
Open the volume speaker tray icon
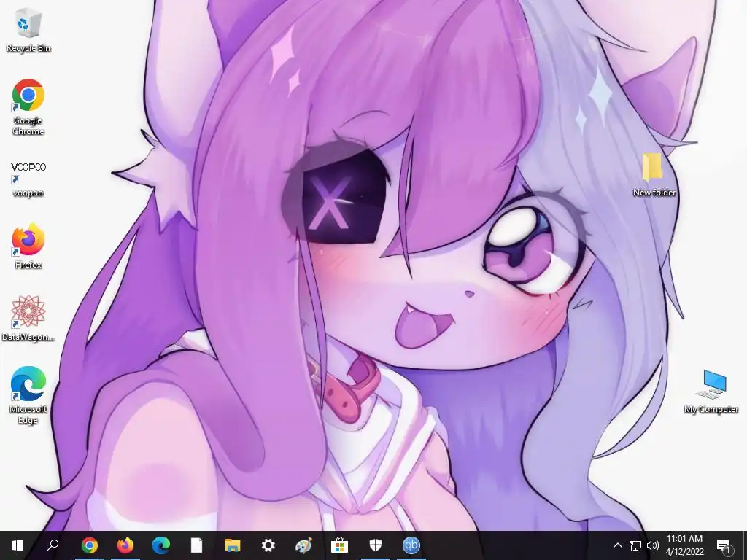click(x=653, y=545)
